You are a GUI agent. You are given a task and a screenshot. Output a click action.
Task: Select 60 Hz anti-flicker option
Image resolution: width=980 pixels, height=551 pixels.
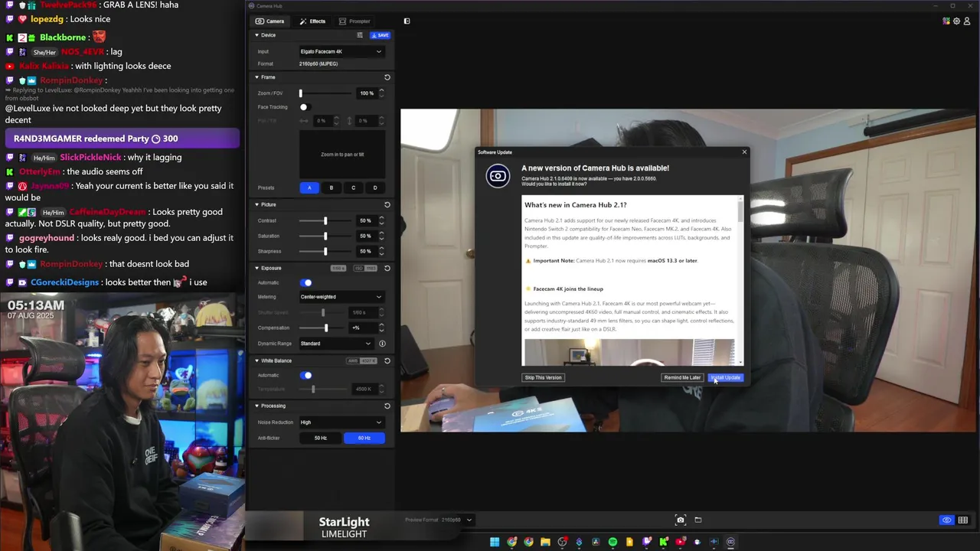click(364, 439)
